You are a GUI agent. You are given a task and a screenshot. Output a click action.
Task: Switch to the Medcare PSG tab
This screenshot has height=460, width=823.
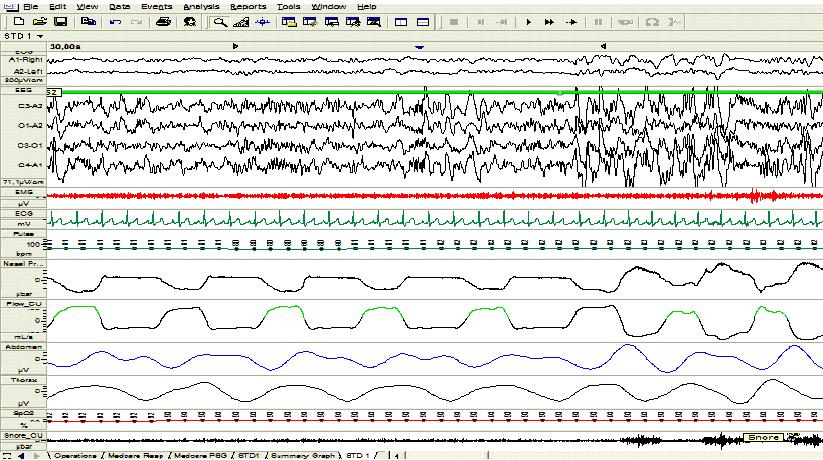click(x=200, y=456)
